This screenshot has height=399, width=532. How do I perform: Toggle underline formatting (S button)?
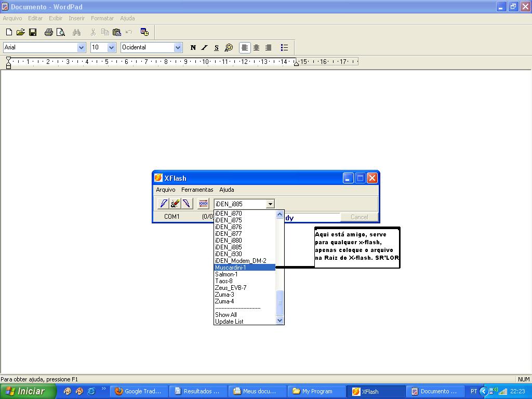217,47
